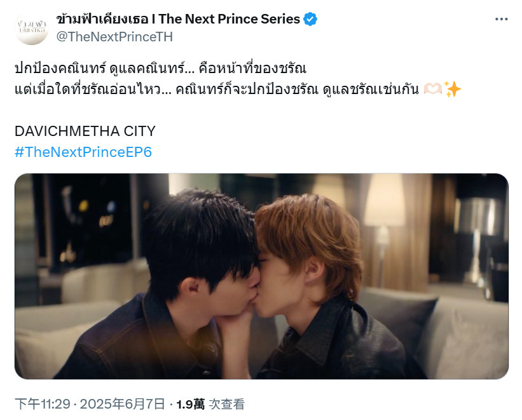The width and height of the screenshot is (522, 420).
Task: Click the 次查看 views label
Action: pos(226,404)
